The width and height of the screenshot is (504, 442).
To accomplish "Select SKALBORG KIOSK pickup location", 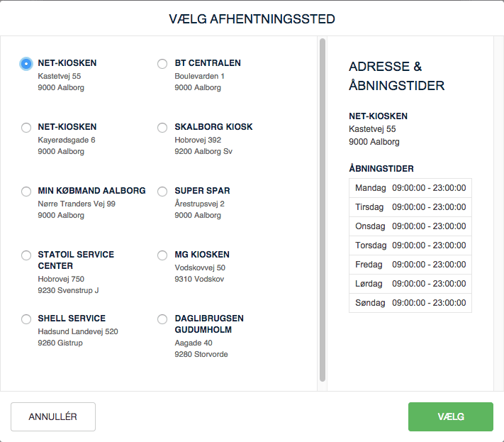I will click(x=162, y=128).
